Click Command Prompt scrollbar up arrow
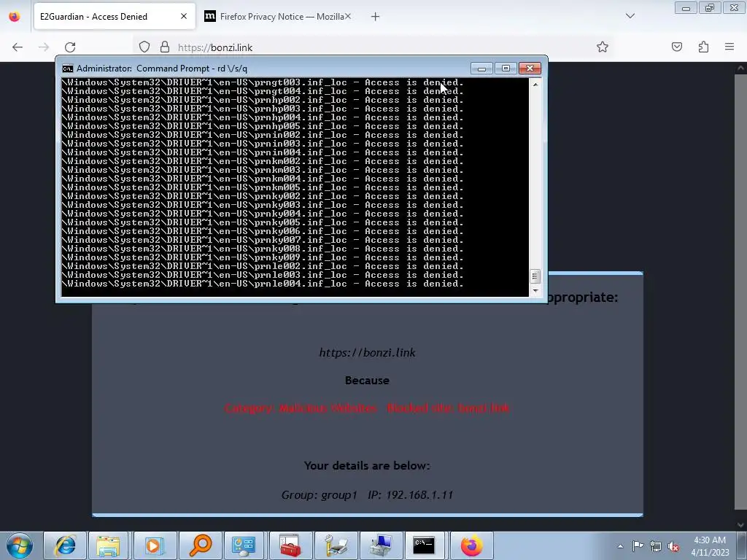The image size is (747, 560). [535, 85]
